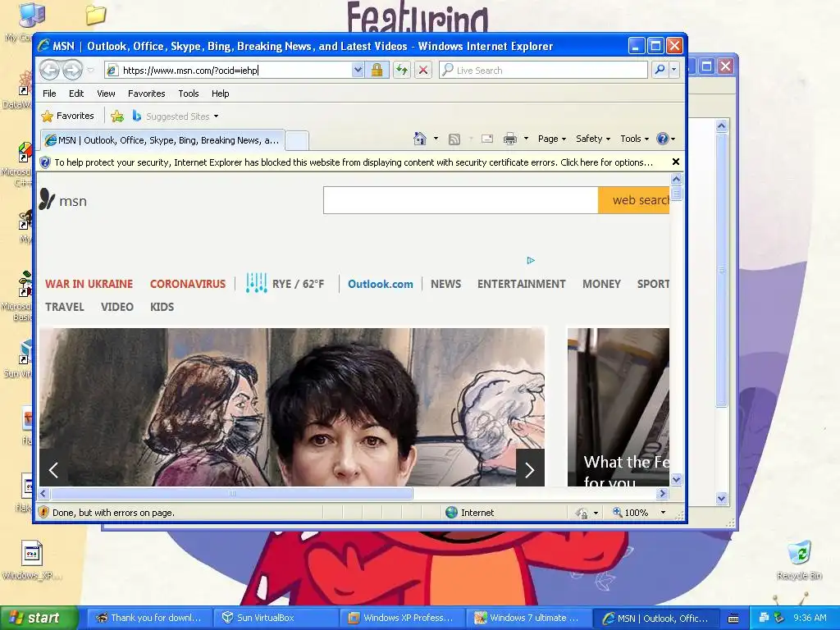Click the blue Help question mark icon

tap(663, 139)
